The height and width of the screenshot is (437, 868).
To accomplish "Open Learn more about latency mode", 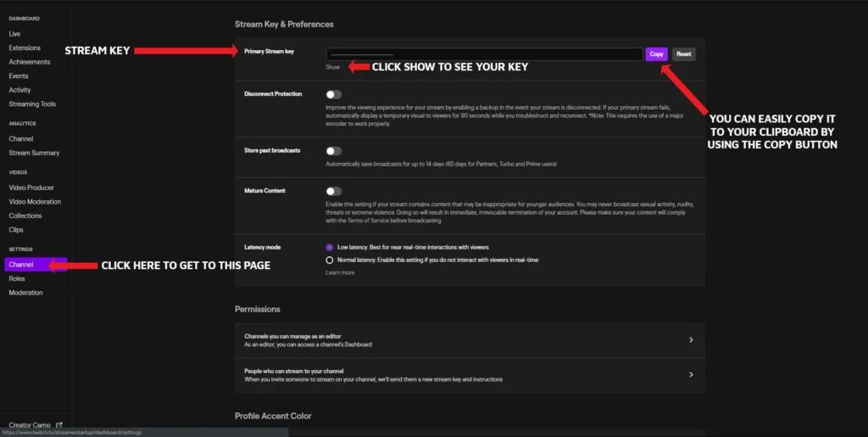I will pyautogui.click(x=340, y=272).
